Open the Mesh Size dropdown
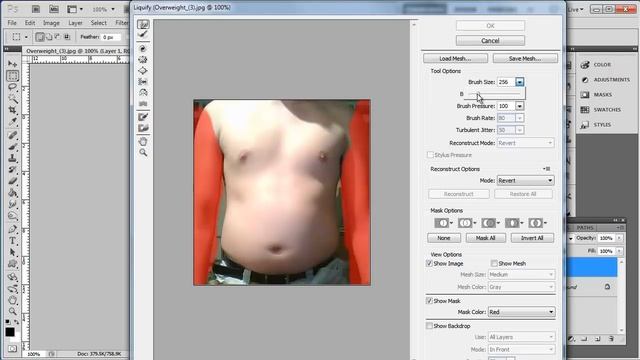 pyautogui.click(x=522, y=275)
